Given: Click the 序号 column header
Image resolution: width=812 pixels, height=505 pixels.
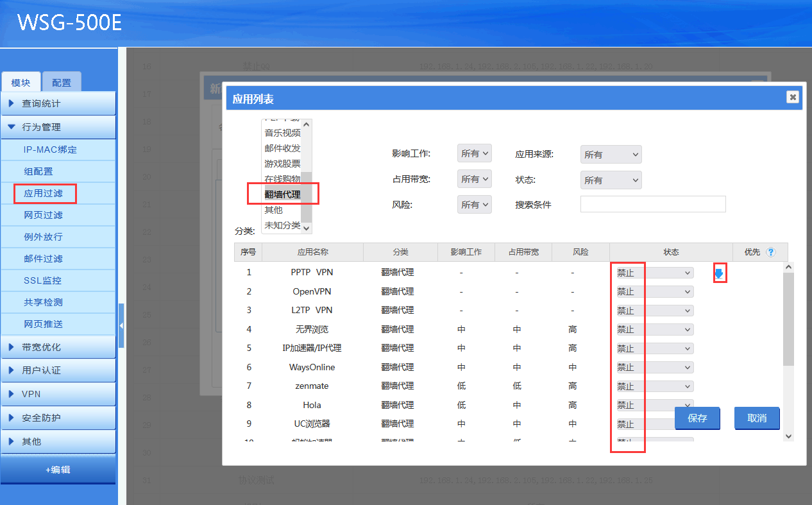Looking at the screenshot, I should click(x=248, y=252).
